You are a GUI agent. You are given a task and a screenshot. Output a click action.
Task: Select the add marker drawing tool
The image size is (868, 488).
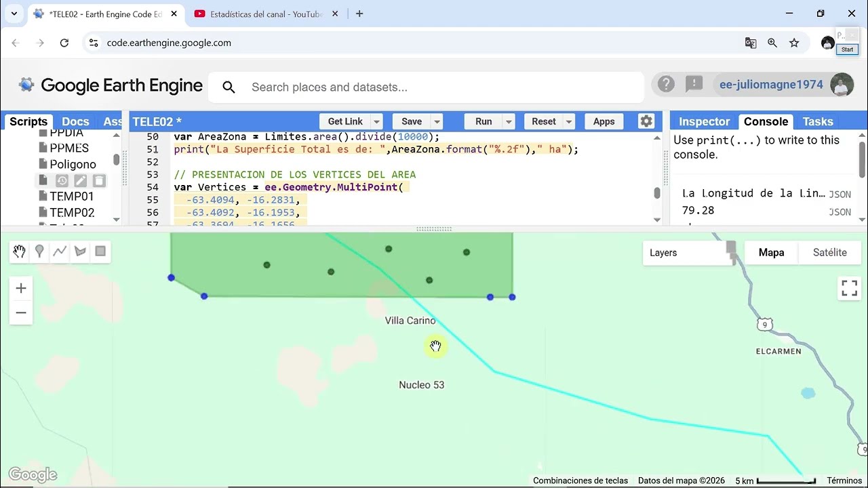(x=39, y=251)
